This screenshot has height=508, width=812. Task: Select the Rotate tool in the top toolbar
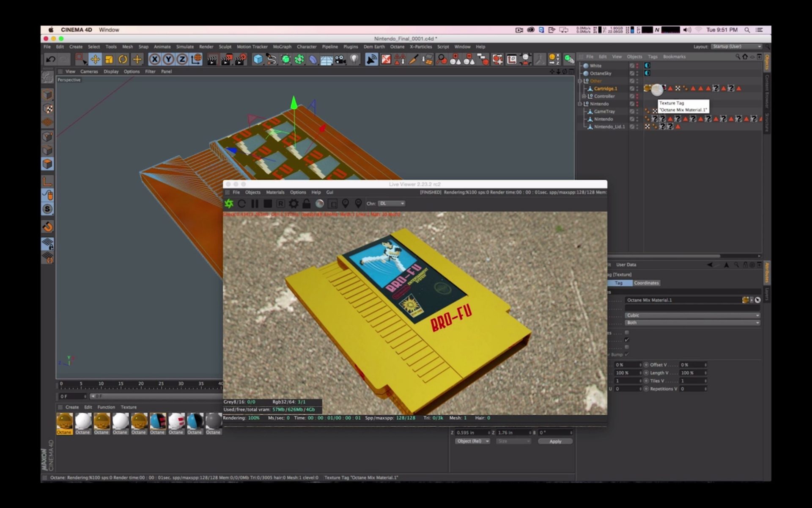pos(123,59)
